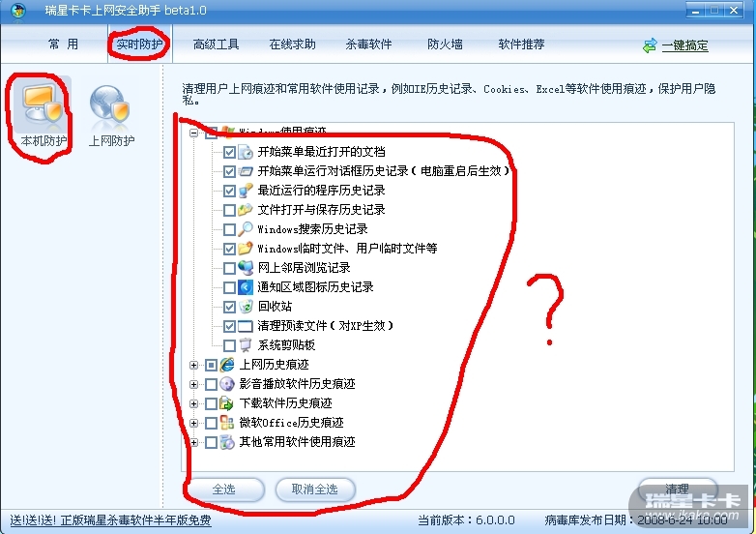The image size is (756, 534).
Task: Uncheck 开始菜单最近打开的文档 checkbox
Action: pos(229,153)
